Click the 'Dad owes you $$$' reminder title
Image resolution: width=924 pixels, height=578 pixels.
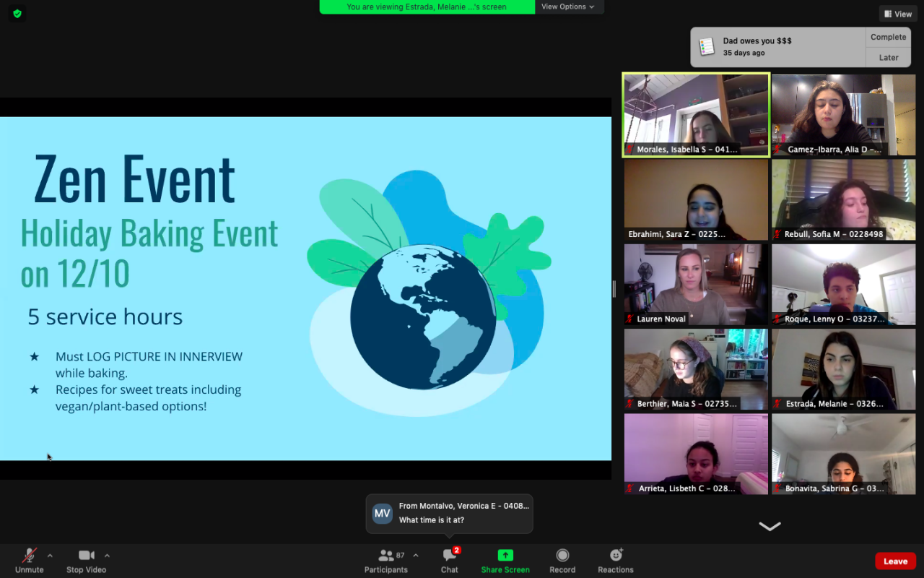757,41
